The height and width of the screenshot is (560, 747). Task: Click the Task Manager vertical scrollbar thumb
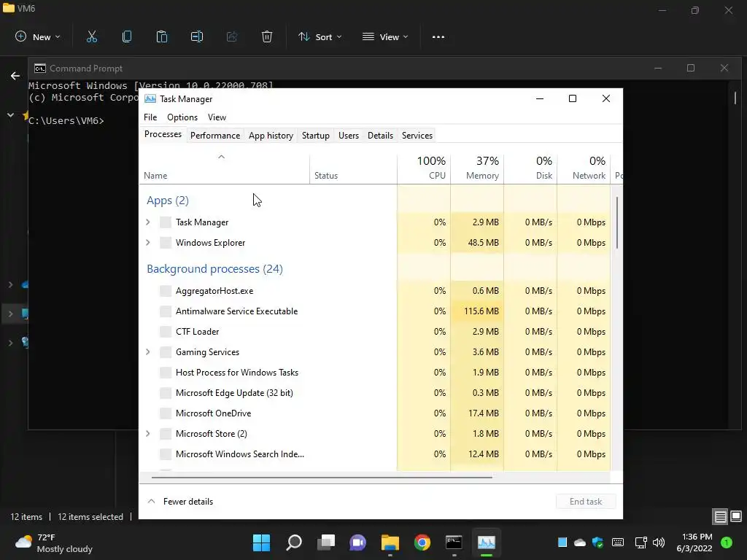(617, 222)
